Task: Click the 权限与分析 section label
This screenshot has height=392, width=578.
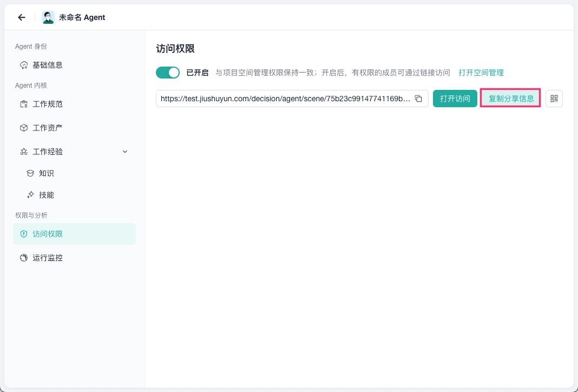Action: 31,215
